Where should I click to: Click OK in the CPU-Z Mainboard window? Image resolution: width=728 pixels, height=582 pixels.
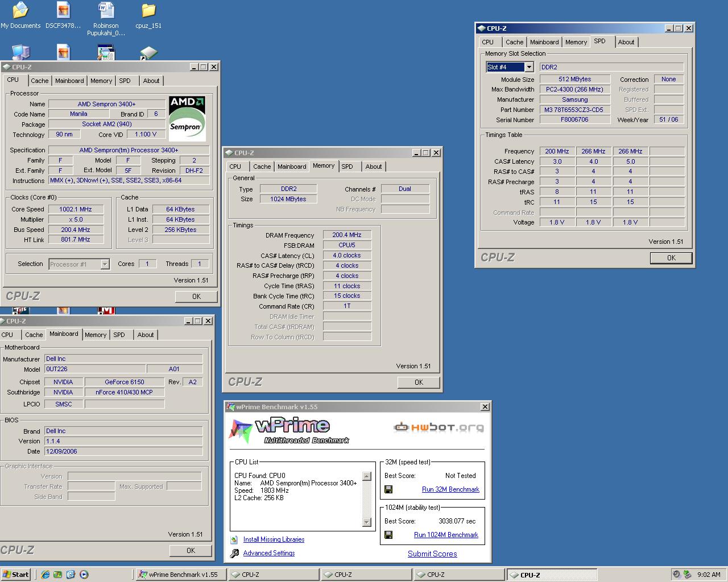pos(191,550)
